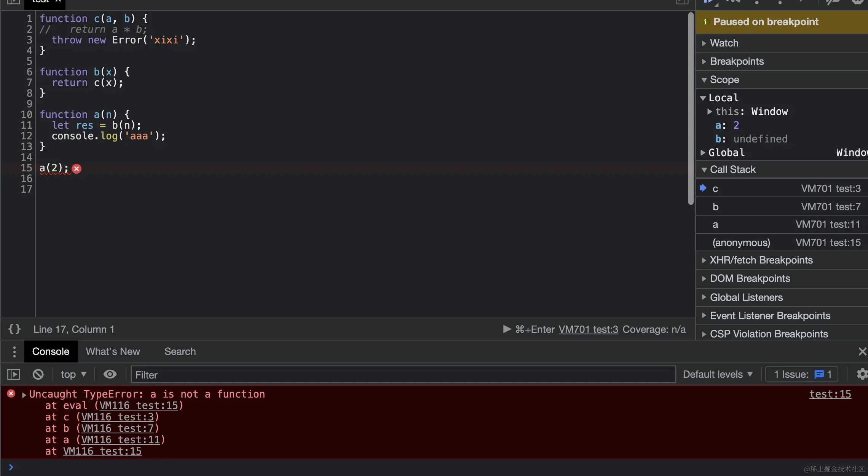Toggle live expression eye icon

pos(110,374)
